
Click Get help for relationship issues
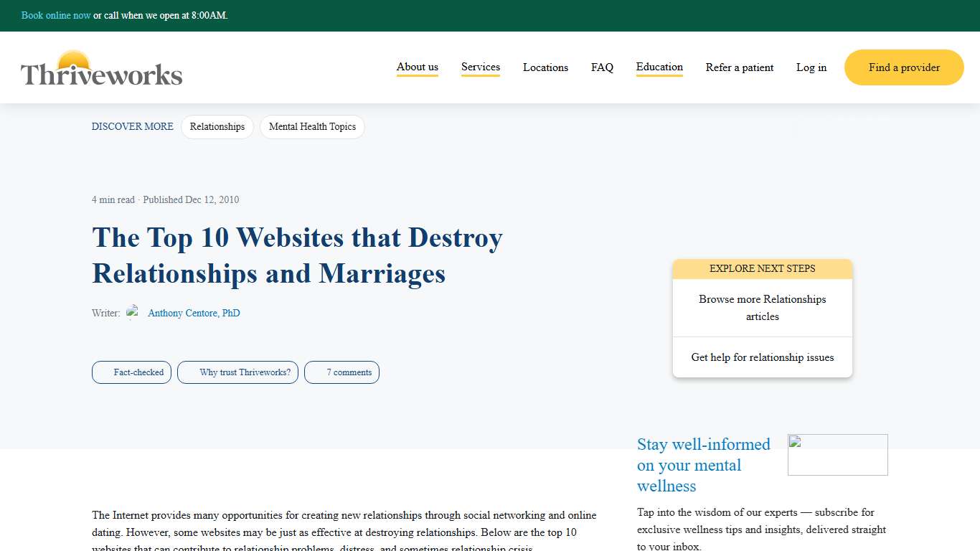[x=762, y=357]
